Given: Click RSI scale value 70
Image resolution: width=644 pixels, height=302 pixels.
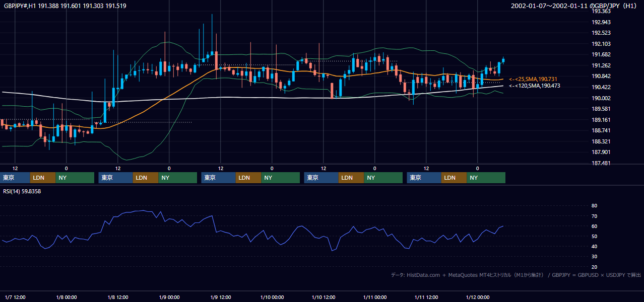Looking at the screenshot, I should 595,216.
